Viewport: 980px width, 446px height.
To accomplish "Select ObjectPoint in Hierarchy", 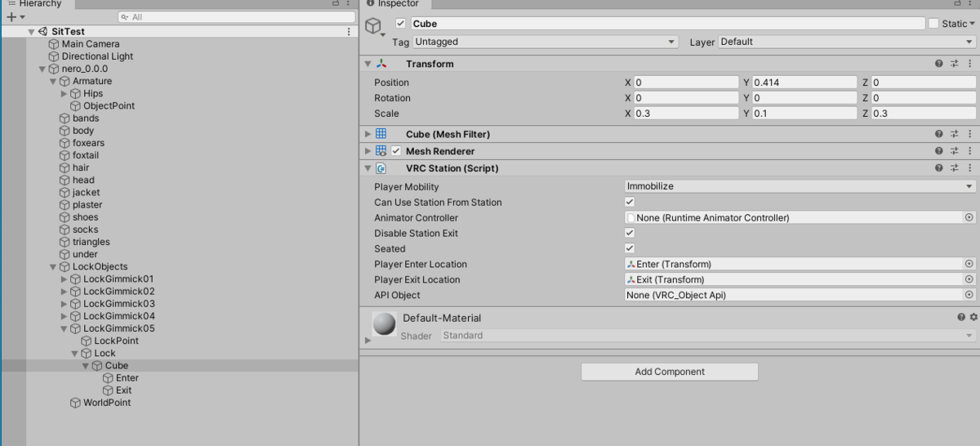I will point(109,106).
